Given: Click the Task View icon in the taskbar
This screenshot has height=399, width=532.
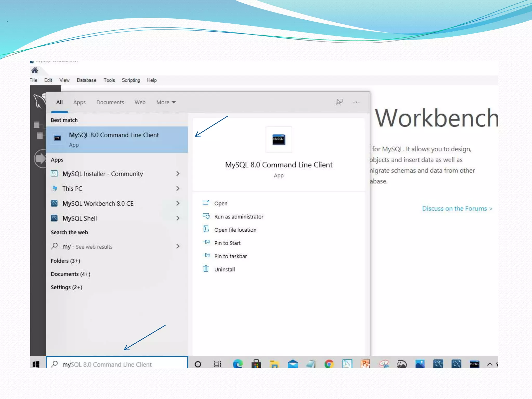Looking at the screenshot, I should (x=217, y=364).
